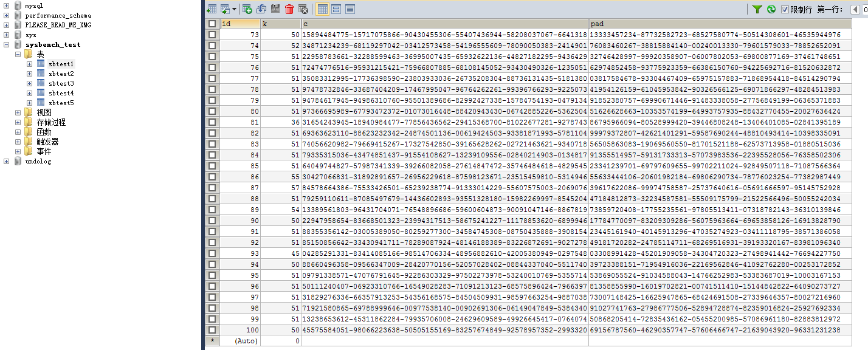Collapse the sysbench_test database node
This screenshot has height=350, width=868.
click(x=5, y=44)
